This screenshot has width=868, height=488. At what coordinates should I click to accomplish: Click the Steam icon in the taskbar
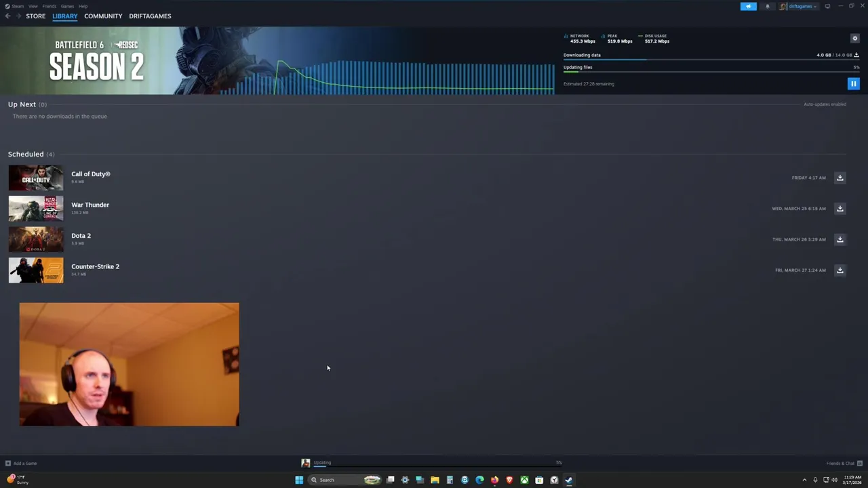coord(569,480)
